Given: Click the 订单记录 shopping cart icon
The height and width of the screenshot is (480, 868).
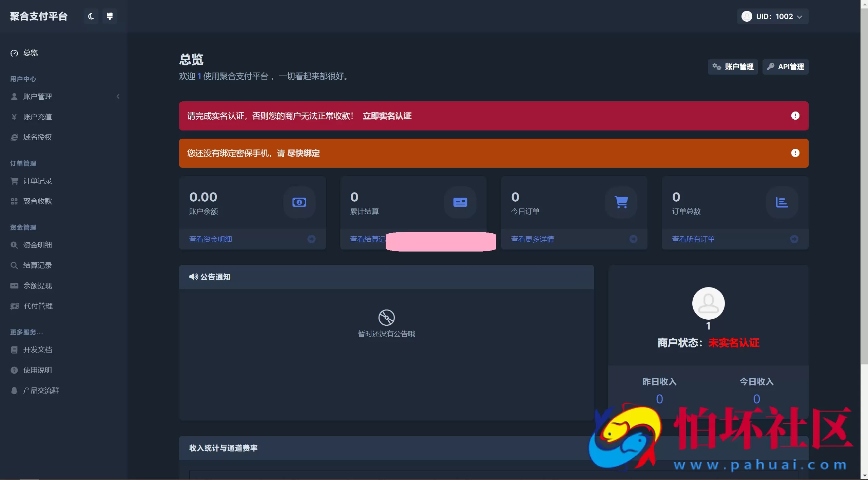Looking at the screenshot, I should [14, 181].
